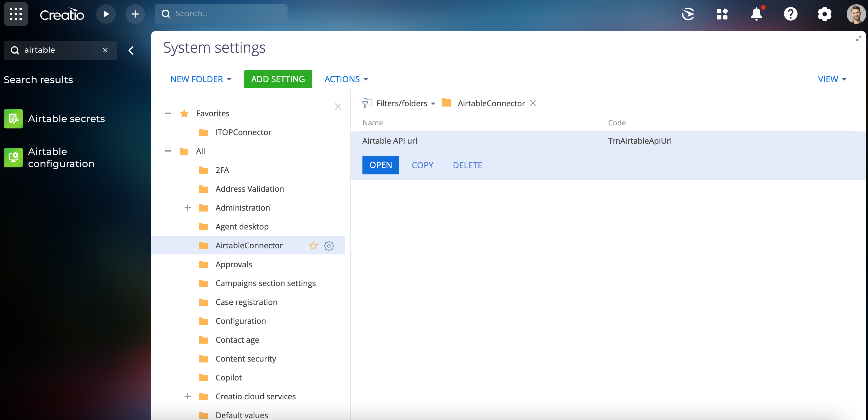Select the Configuration folder
The height and width of the screenshot is (420, 868).
241,321
